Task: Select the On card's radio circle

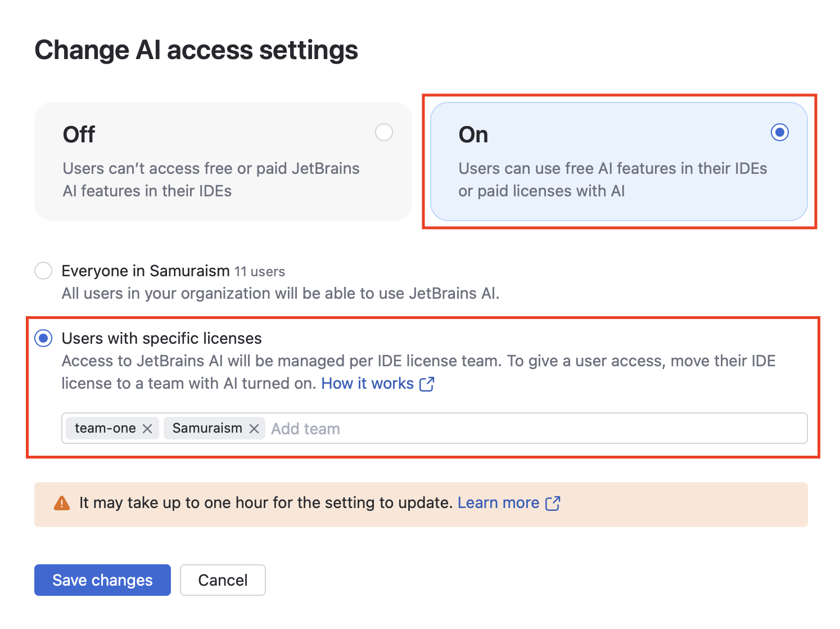Action: [779, 133]
